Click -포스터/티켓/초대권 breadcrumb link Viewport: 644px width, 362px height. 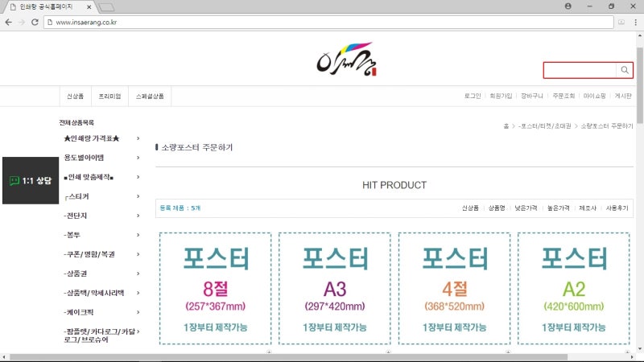coord(545,126)
